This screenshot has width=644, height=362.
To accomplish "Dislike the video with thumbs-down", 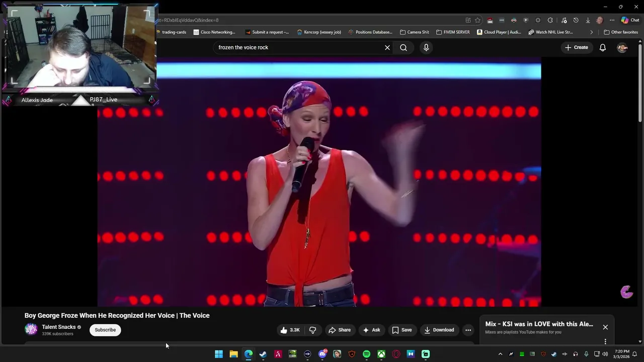I will pyautogui.click(x=312, y=330).
